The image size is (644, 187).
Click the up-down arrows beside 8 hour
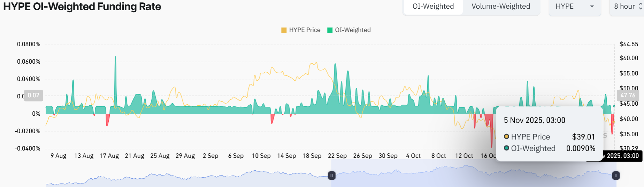point(641,7)
